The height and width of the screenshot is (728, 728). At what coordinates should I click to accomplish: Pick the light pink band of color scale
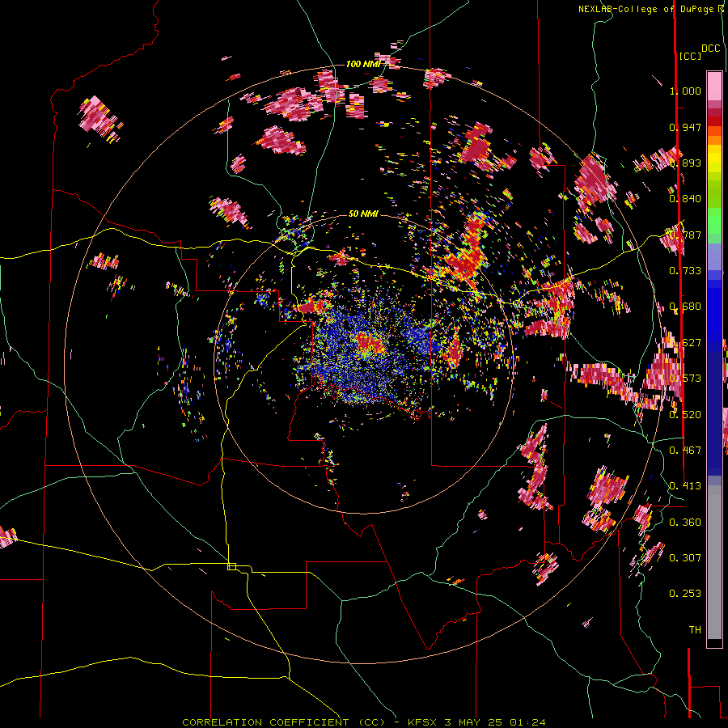(714, 86)
